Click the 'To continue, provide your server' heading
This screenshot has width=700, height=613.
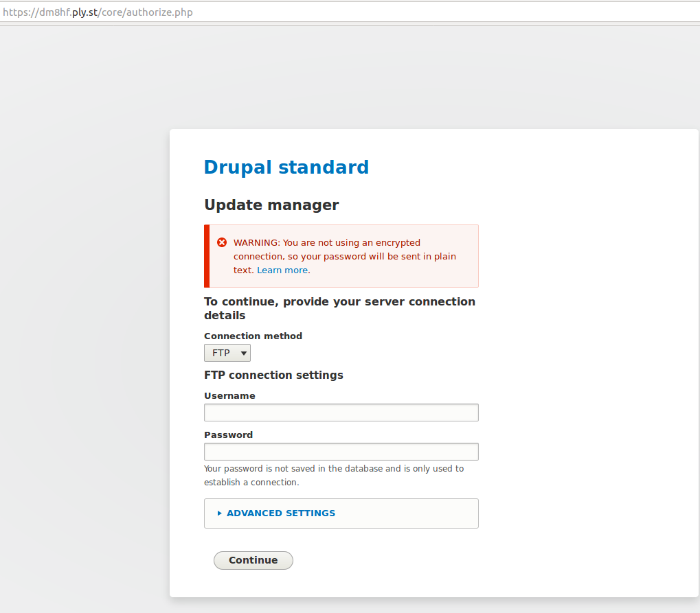(x=340, y=308)
